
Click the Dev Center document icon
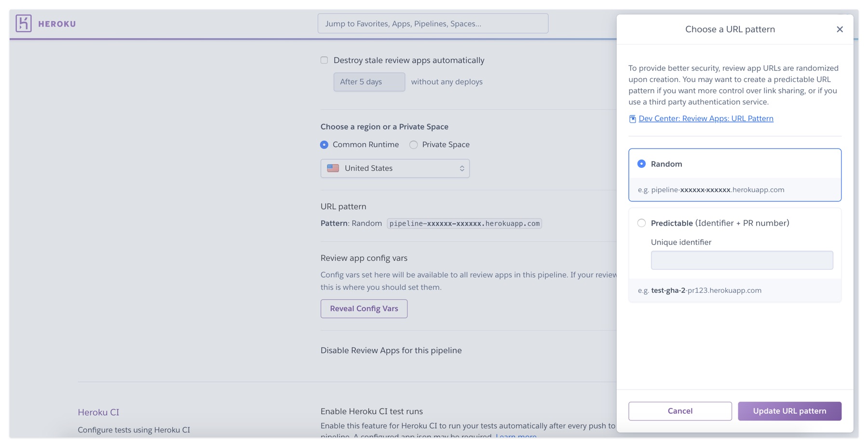(x=632, y=119)
